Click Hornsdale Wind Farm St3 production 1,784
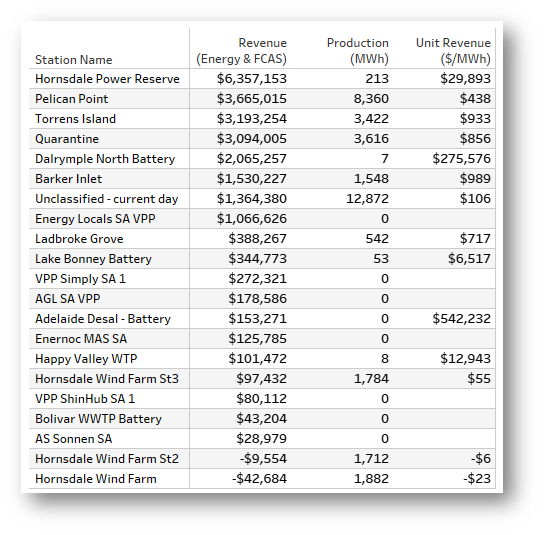 (371, 379)
